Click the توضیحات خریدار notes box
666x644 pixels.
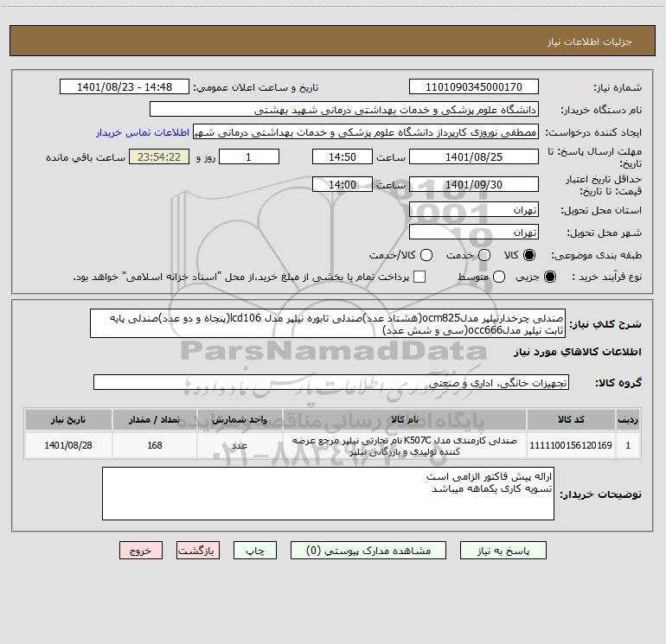pyautogui.click(x=328, y=494)
